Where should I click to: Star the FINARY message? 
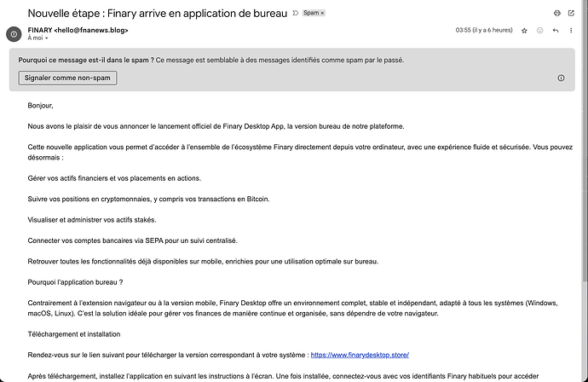click(x=524, y=31)
